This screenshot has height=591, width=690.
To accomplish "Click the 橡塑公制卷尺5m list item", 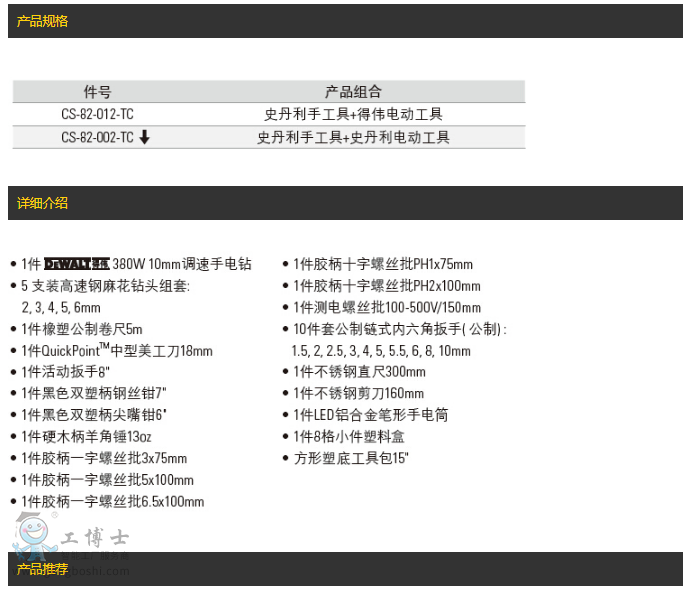I will (82, 329).
